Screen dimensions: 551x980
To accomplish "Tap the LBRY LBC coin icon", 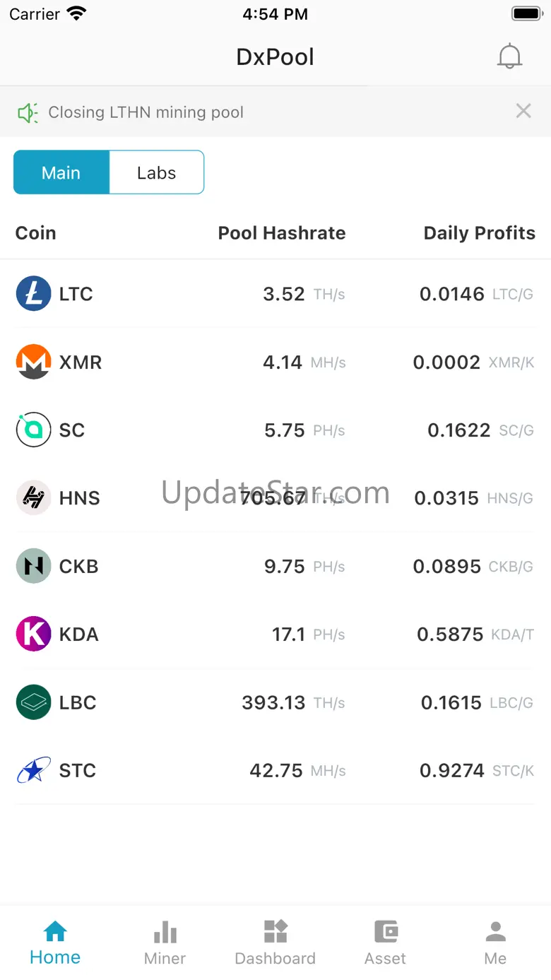I will pos(33,702).
